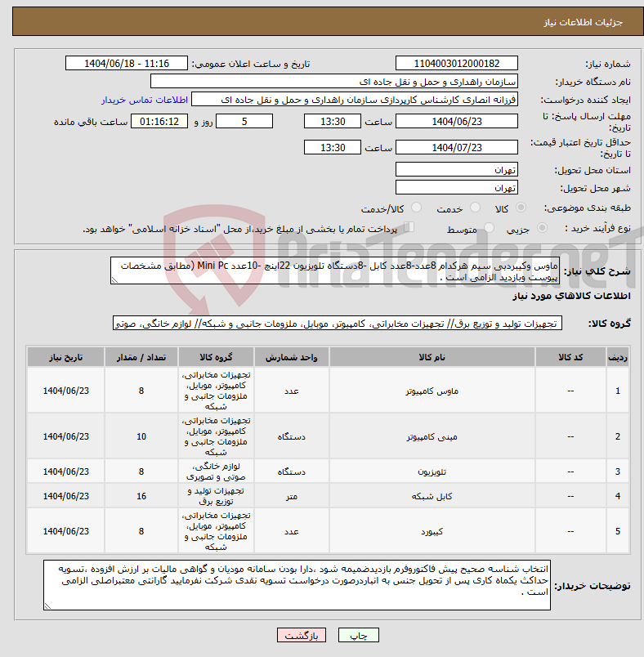Select the کالا radio button

point(521,208)
